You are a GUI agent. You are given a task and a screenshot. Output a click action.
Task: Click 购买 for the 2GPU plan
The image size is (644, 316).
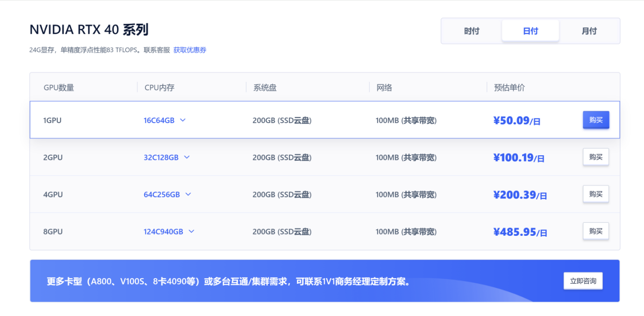[596, 157]
